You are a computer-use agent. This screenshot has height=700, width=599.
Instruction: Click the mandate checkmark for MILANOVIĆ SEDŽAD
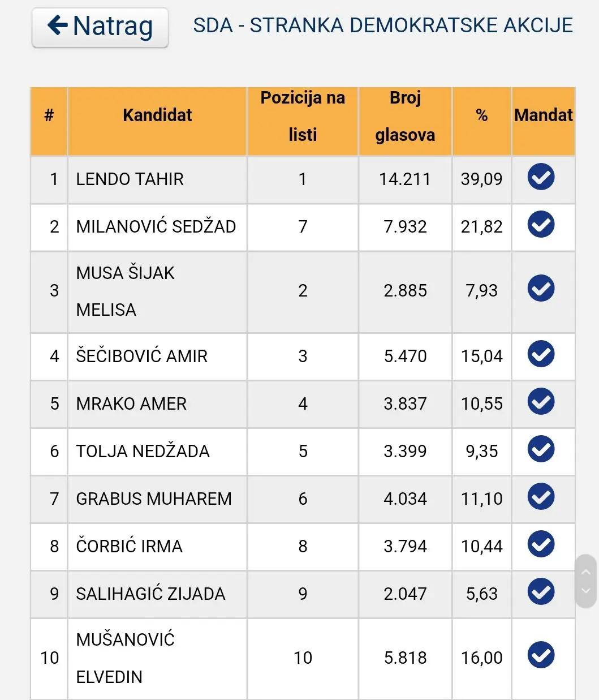point(541,225)
